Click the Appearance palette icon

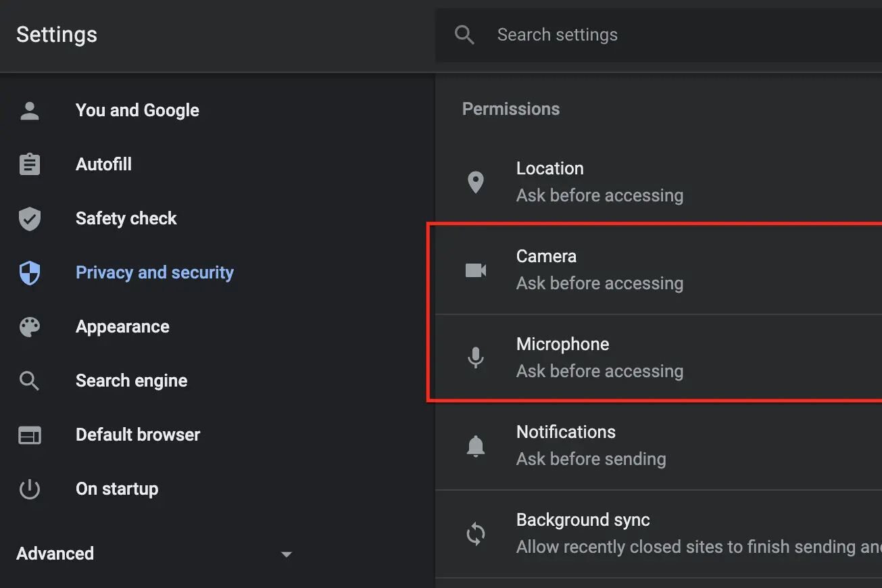tap(29, 326)
